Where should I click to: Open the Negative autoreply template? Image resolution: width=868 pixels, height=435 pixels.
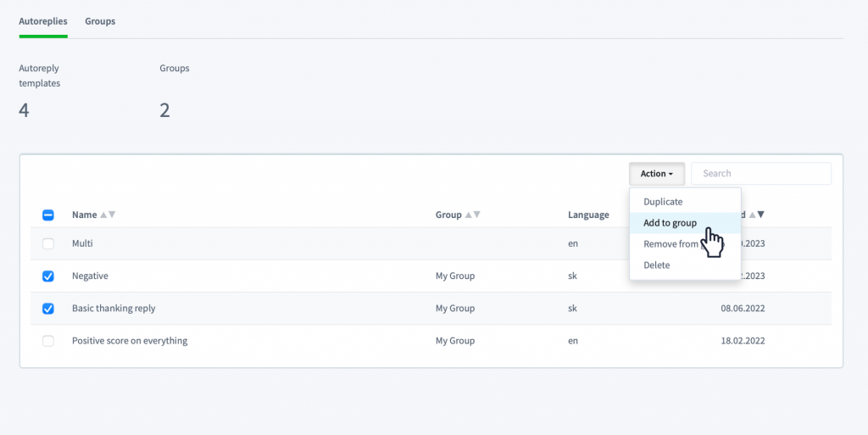coord(90,276)
